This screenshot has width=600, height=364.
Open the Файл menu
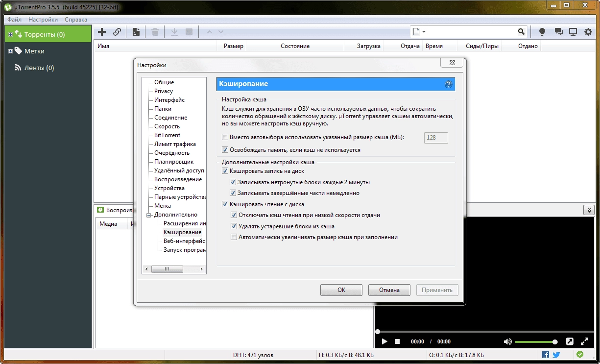tap(15, 20)
